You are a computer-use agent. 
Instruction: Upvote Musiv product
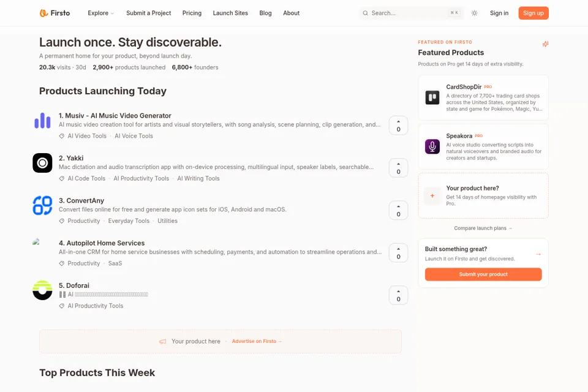[x=398, y=126]
